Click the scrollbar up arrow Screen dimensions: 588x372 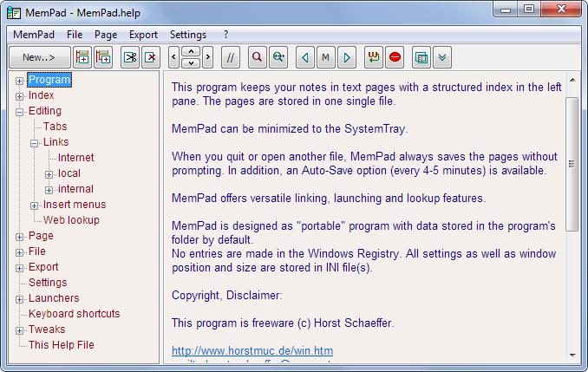click(572, 80)
